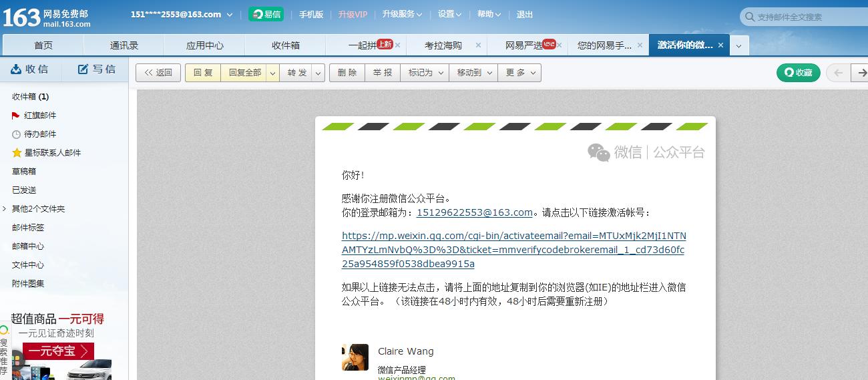Click the 15129622553@163.com email link

(474, 212)
